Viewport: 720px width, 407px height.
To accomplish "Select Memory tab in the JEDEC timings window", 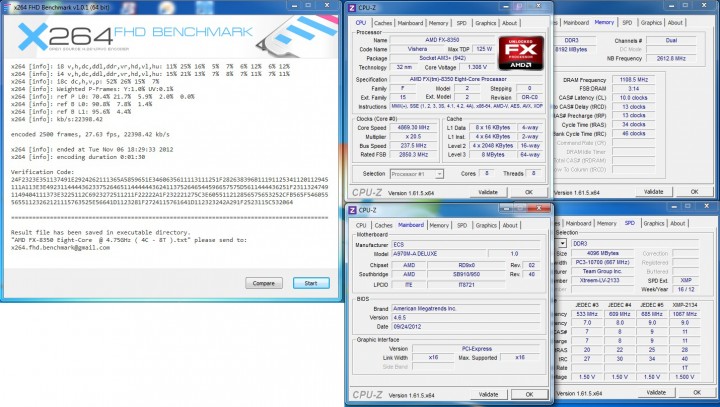I will click(606, 223).
